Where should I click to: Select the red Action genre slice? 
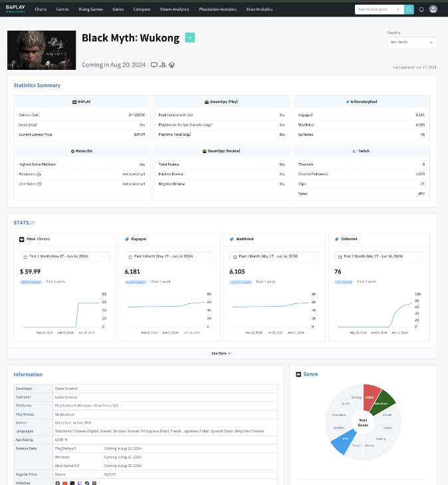click(x=371, y=397)
